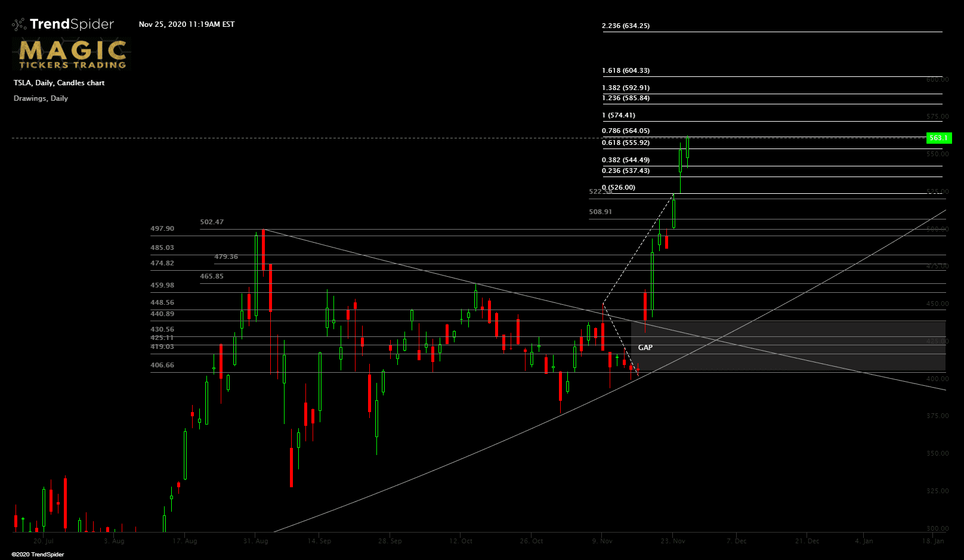
Task: Click the GAP shaded zone label
Action: 644,347
